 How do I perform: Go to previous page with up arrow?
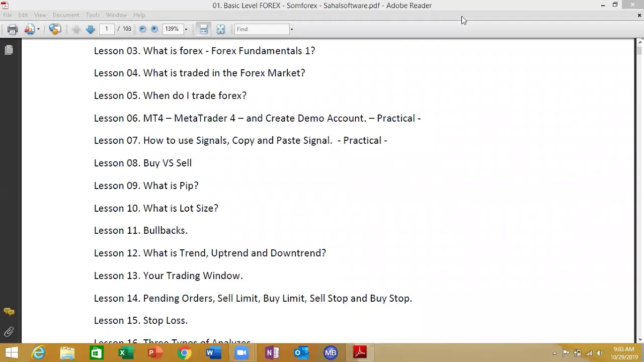coord(76,29)
